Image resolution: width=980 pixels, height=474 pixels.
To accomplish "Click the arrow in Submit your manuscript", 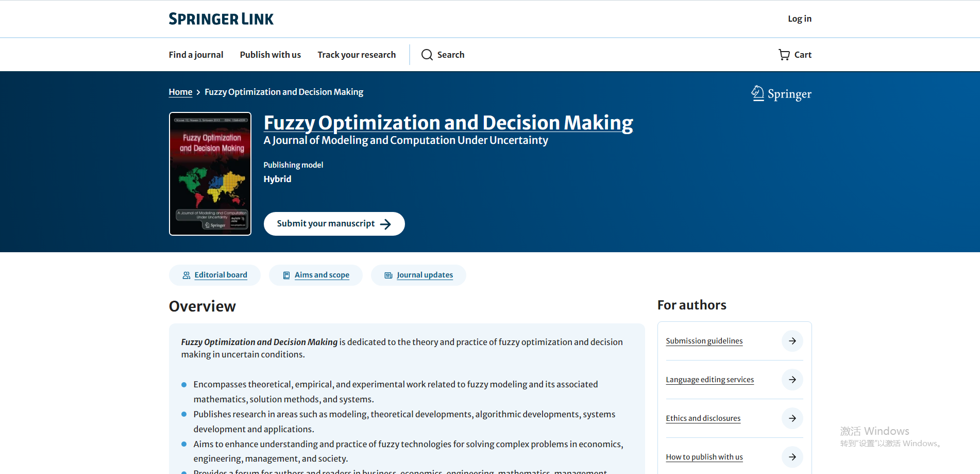I will [x=385, y=224].
